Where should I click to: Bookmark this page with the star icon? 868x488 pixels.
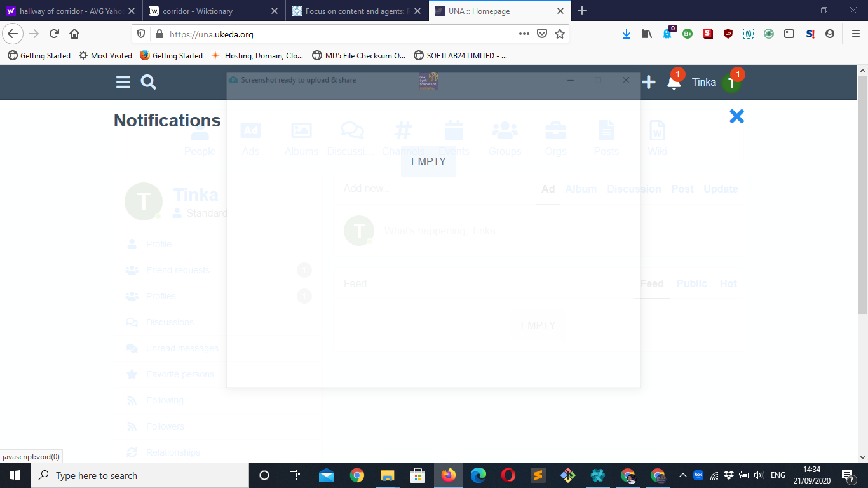click(x=560, y=34)
